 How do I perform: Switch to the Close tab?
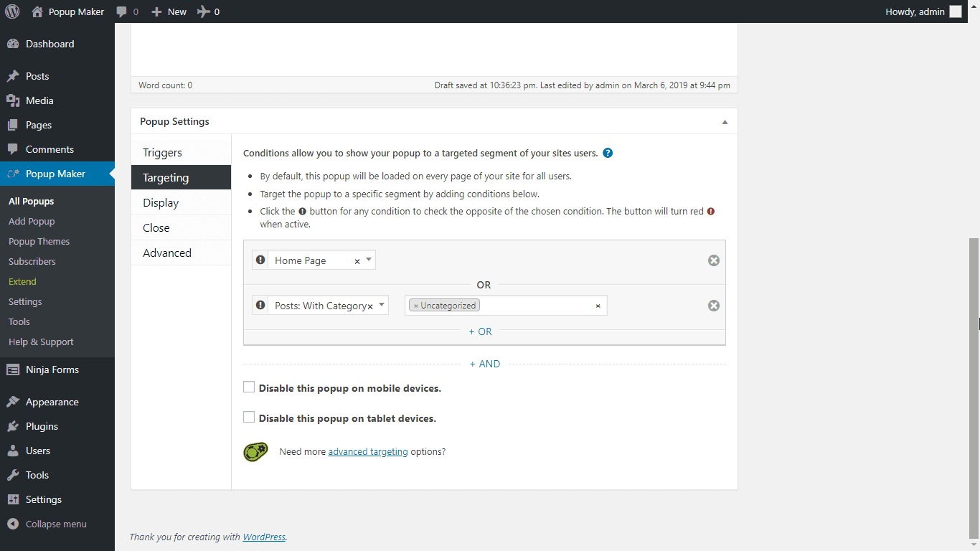pos(181,228)
